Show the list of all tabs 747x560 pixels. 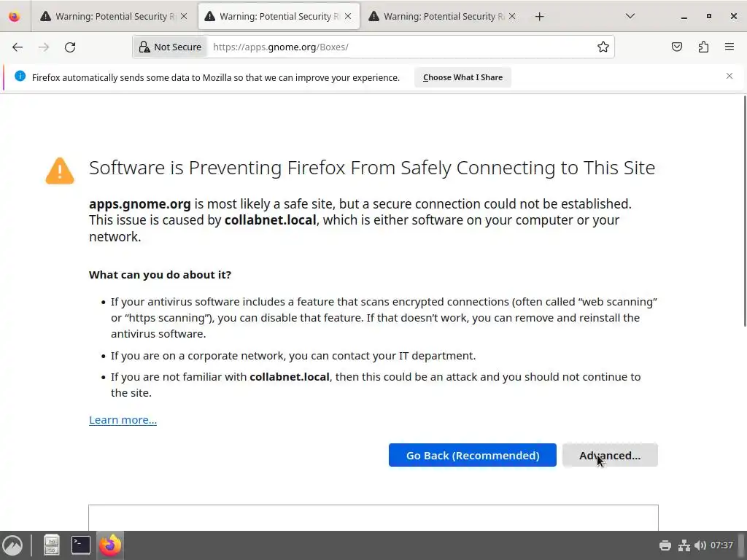(630, 16)
